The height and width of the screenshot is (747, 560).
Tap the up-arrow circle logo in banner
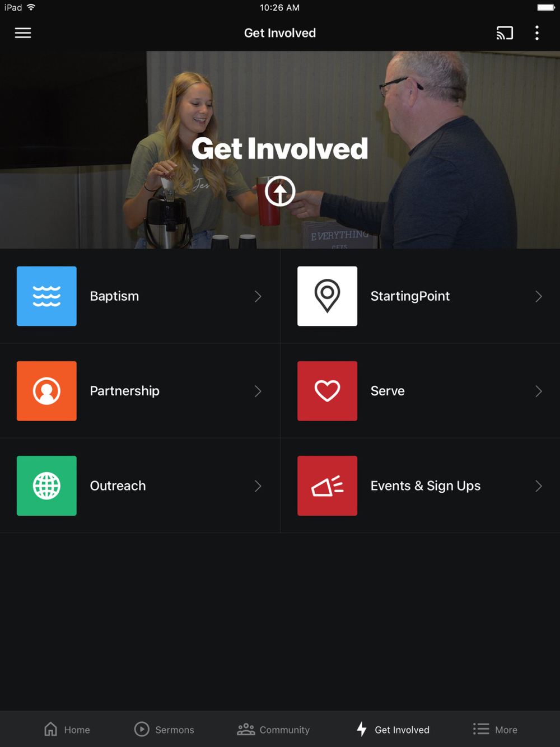coord(280,191)
